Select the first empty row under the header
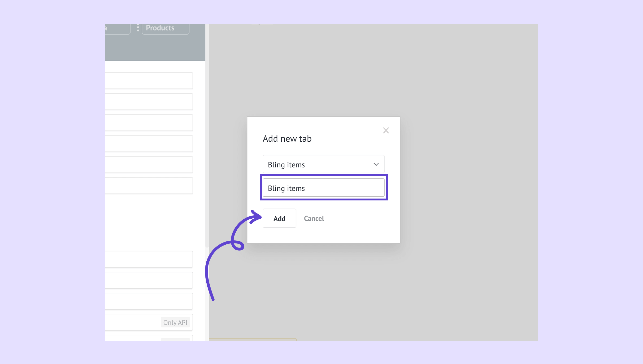 148,81
